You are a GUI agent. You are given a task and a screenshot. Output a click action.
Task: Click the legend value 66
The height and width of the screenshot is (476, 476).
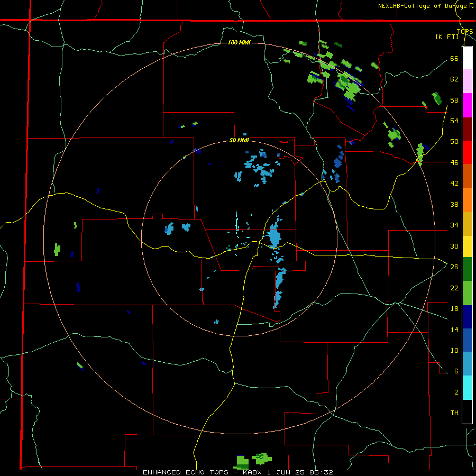click(x=454, y=58)
